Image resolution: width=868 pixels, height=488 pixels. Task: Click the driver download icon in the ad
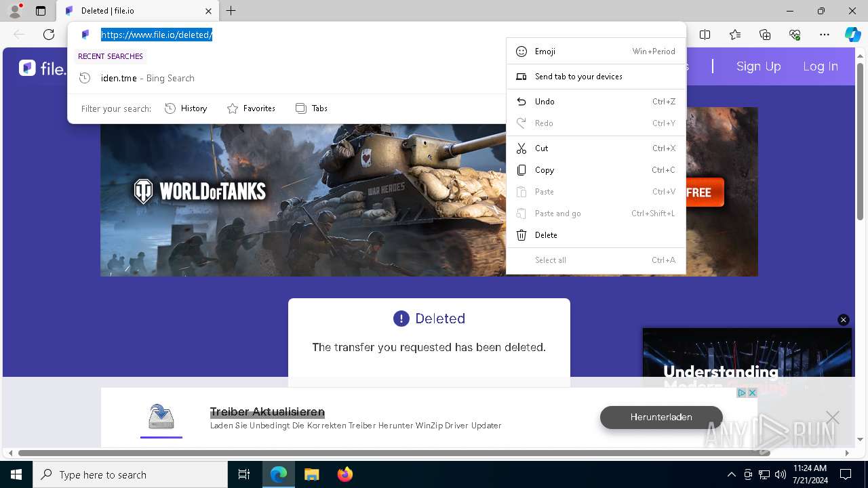click(x=161, y=417)
